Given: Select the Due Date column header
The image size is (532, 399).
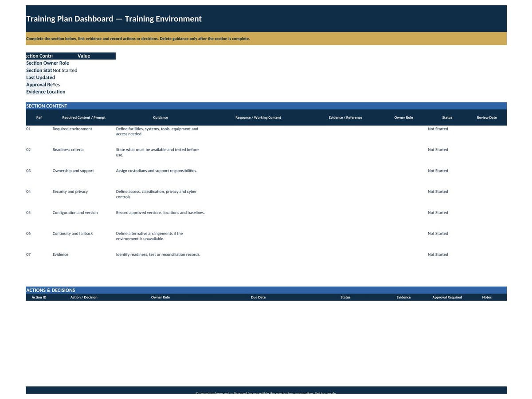Looking at the screenshot, I should pos(258,297).
